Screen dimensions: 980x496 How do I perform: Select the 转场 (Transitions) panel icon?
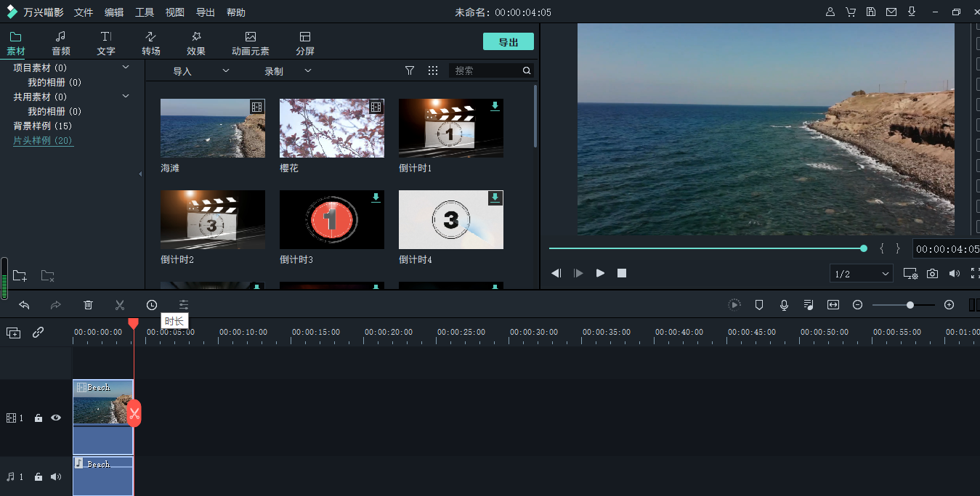(150, 41)
